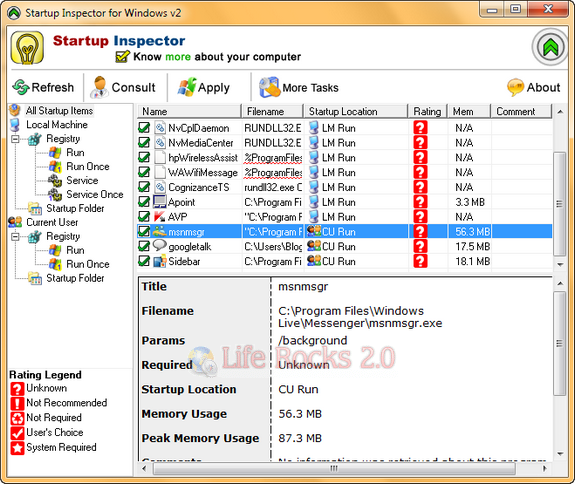Click the green arrow badge icon at top right
Image resolution: width=575 pixels, height=484 pixels.
550,47
